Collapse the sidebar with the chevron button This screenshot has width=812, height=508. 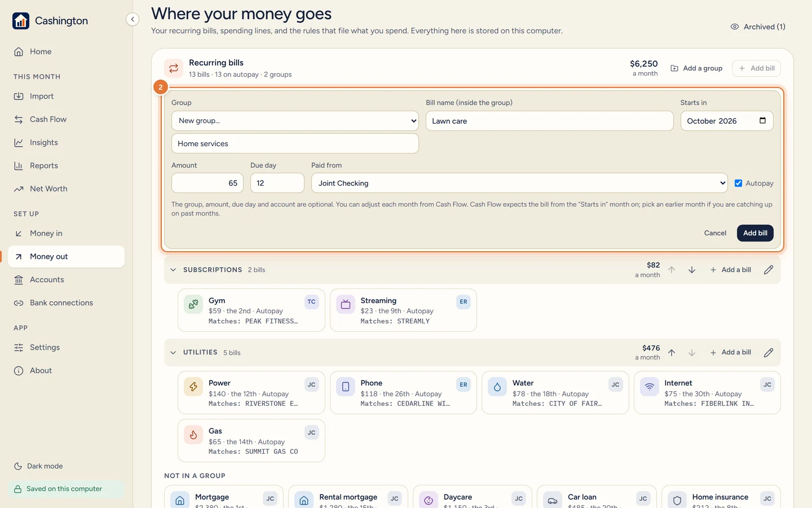click(133, 19)
